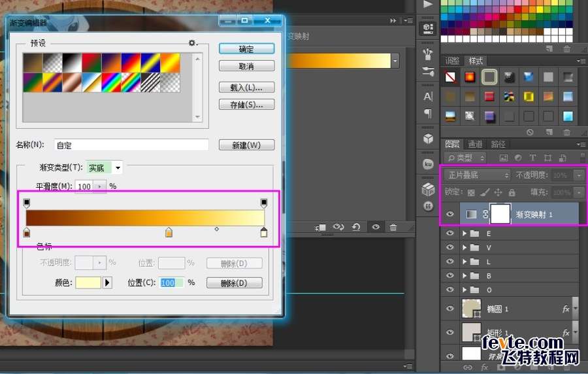The image size is (588, 374).
Task: Switch to the 图层 tab
Action: 452,144
